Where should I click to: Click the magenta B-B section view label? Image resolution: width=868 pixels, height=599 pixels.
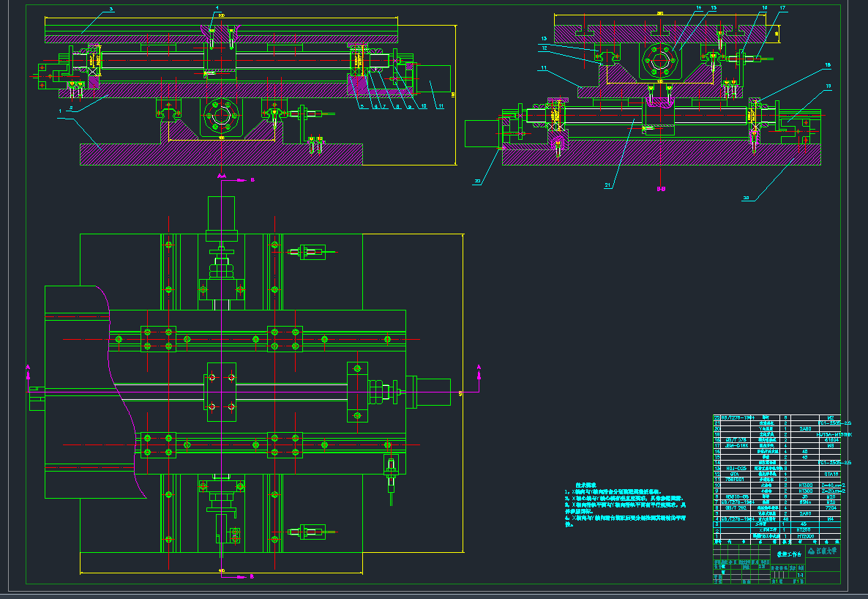click(x=660, y=188)
